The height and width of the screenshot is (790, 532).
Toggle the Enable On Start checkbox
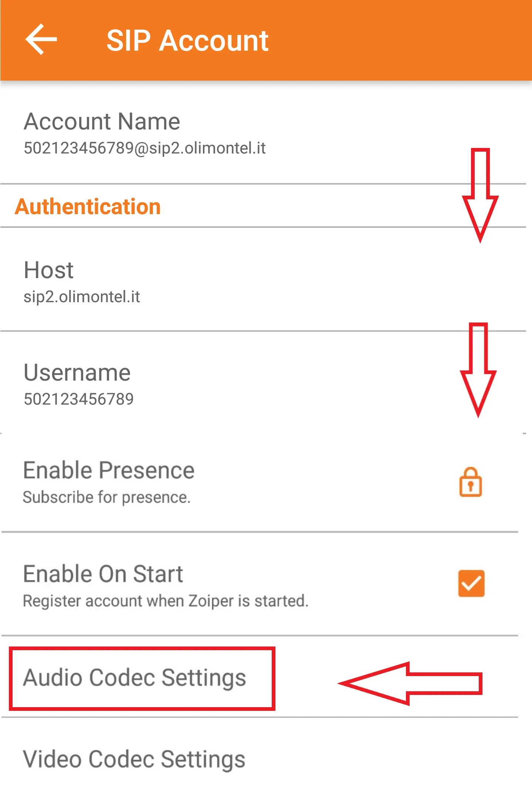471,583
